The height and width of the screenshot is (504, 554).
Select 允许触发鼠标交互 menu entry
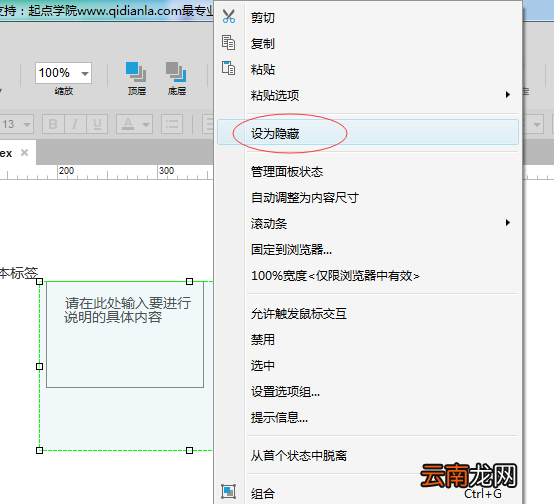(368, 314)
